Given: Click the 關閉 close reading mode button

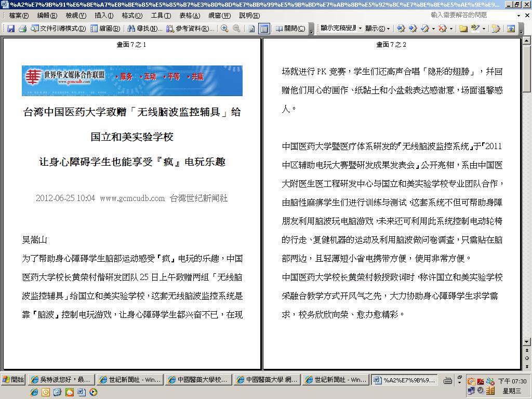Looking at the screenshot, I should (290, 29).
